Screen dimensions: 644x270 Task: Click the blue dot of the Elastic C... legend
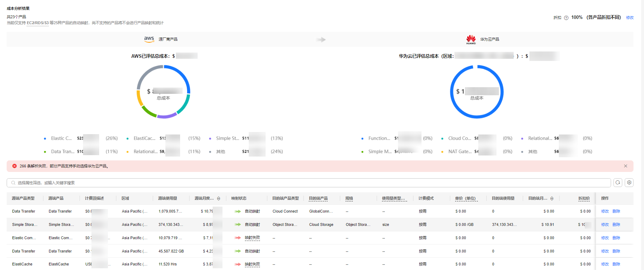[x=45, y=139]
